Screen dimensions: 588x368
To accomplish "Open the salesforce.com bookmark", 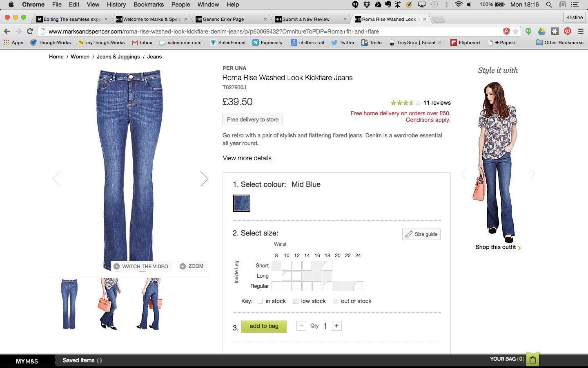I will (x=180, y=43).
